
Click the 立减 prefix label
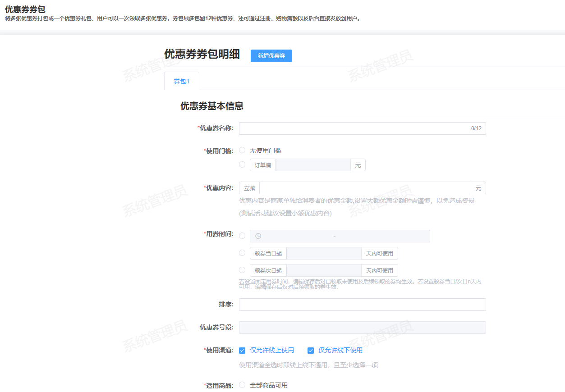pyautogui.click(x=249, y=188)
